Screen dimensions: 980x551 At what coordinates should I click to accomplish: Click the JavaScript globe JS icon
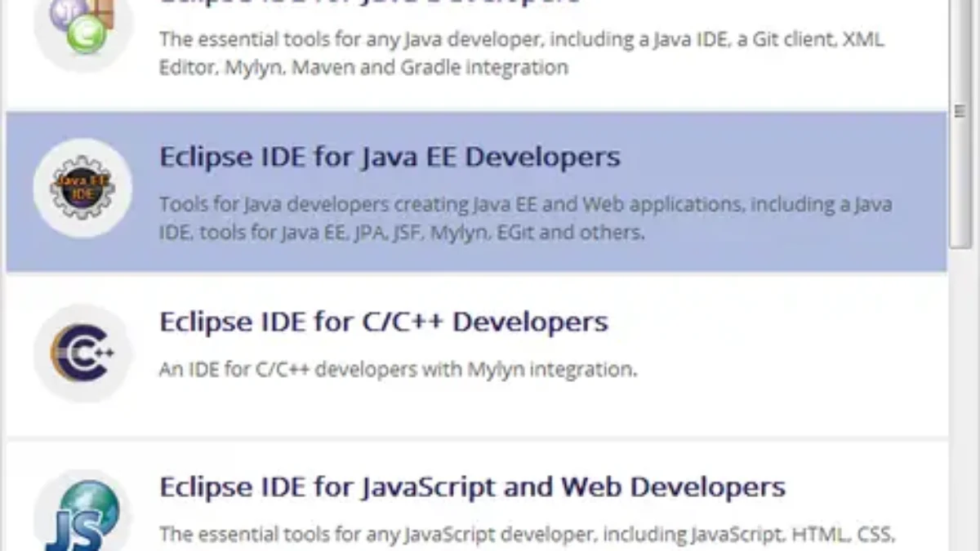tap(82, 514)
